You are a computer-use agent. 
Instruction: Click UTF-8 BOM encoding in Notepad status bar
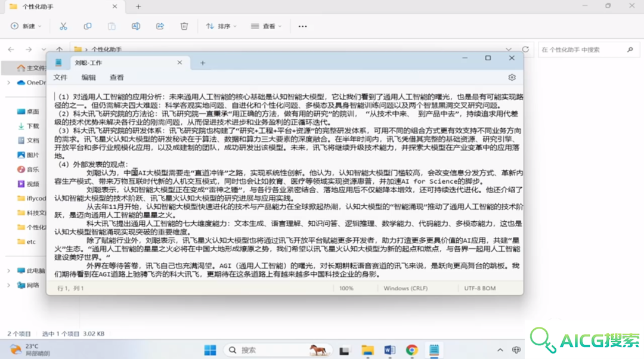[x=479, y=289]
